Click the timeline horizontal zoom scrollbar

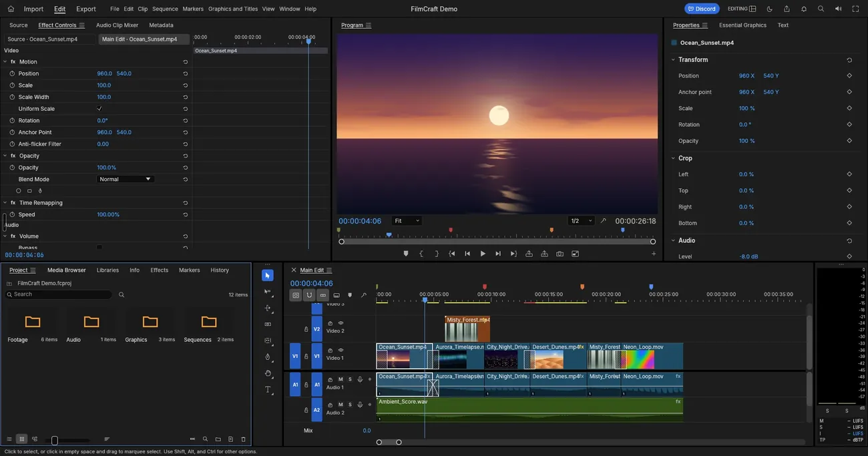[x=389, y=442]
